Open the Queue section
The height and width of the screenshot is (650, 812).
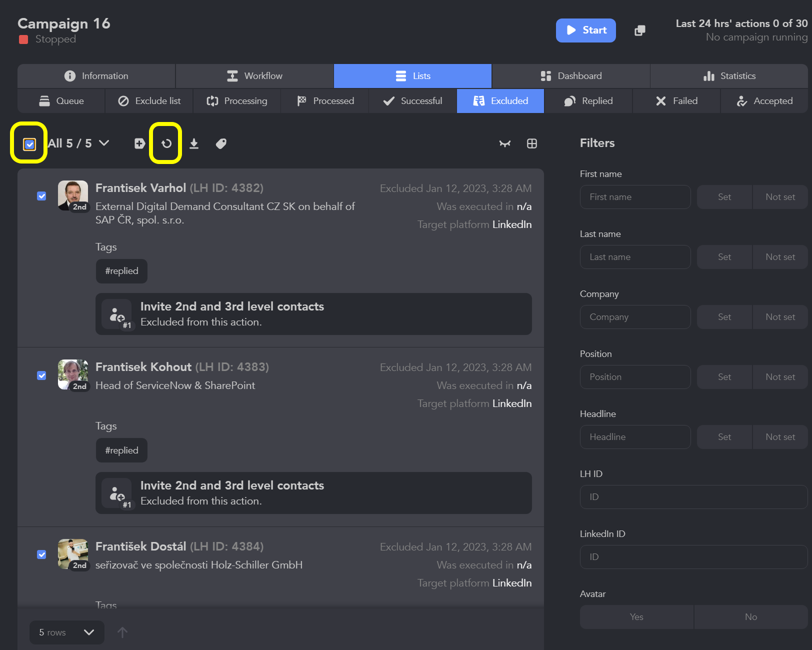61,100
